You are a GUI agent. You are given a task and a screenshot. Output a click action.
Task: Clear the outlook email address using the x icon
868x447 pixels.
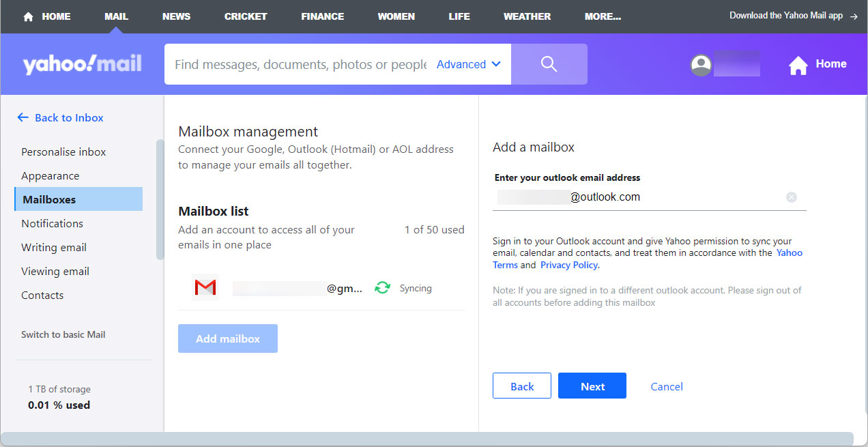(x=792, y=197)
